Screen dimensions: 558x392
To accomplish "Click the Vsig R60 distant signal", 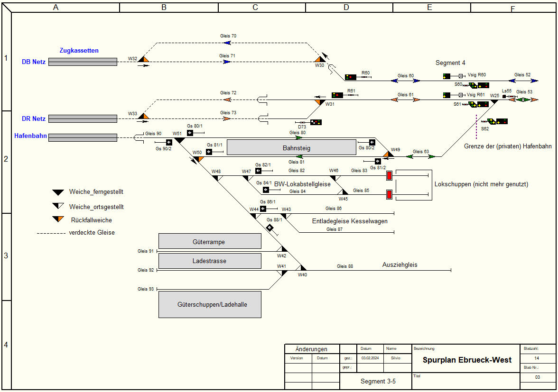I will (447, 76).
